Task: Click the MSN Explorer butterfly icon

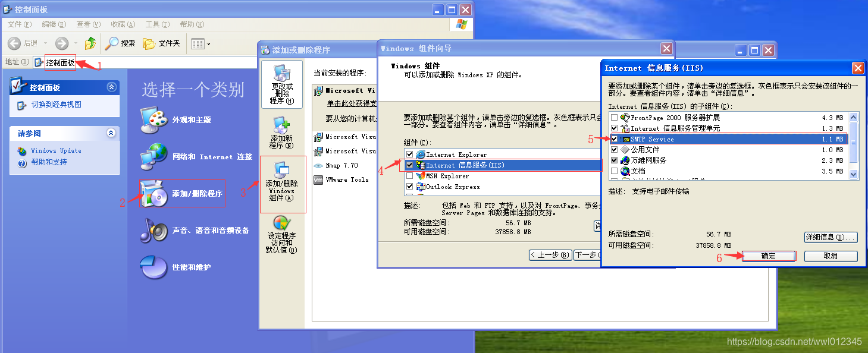Action: pyautogui.click(x=420, y=176)
